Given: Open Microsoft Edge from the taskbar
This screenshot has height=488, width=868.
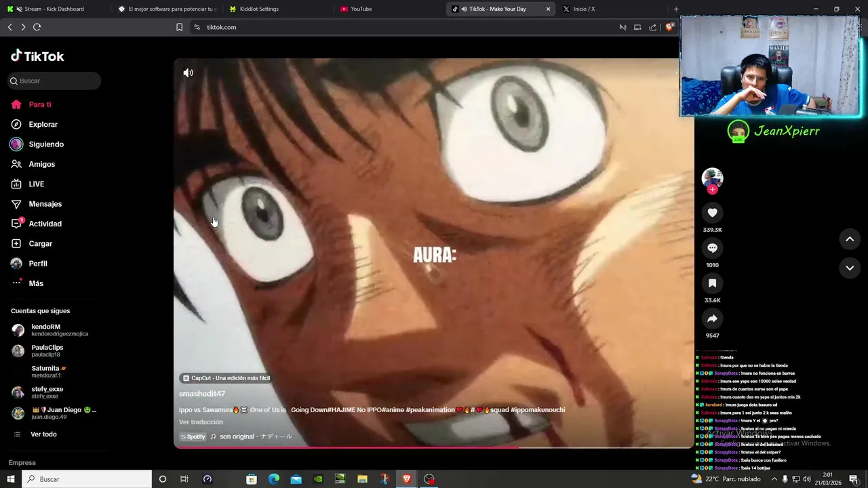Looking at the screenshot, I should coord(274,479).
